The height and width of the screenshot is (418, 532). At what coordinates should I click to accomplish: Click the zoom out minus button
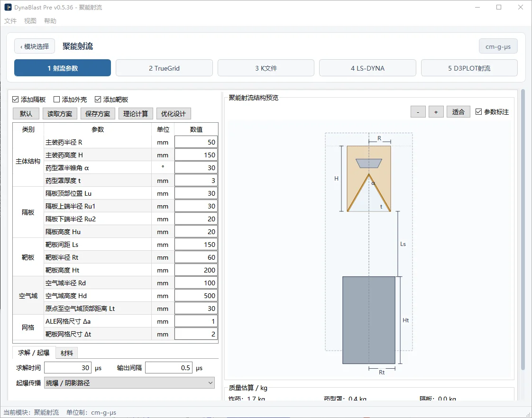click(x=418, y=112)
